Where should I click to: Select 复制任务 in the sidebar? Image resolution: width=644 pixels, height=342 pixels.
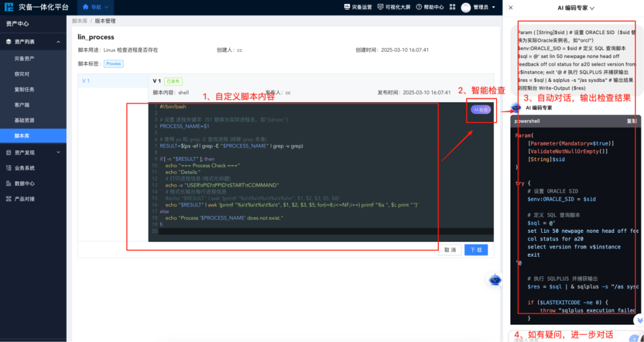tap(24, 90)
